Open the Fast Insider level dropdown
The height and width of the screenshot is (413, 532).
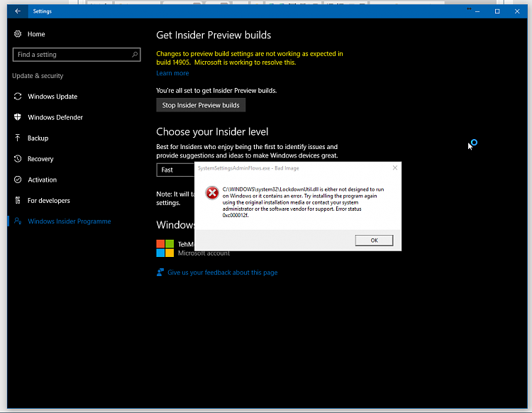[x=176, y=170]
